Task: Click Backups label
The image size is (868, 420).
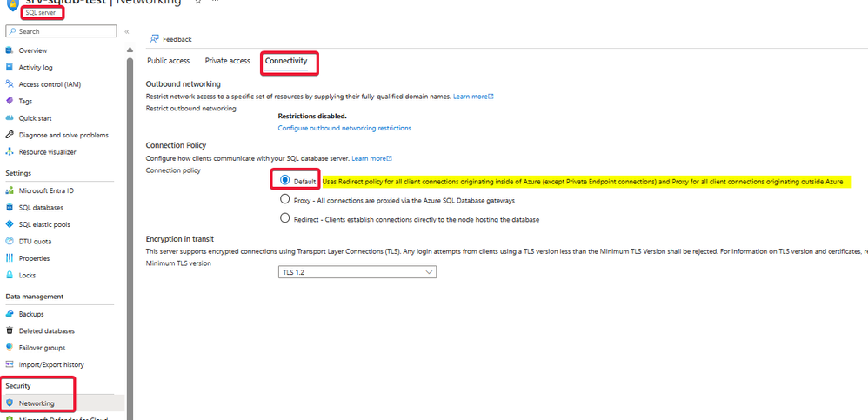Action: [x=31, y=314]
